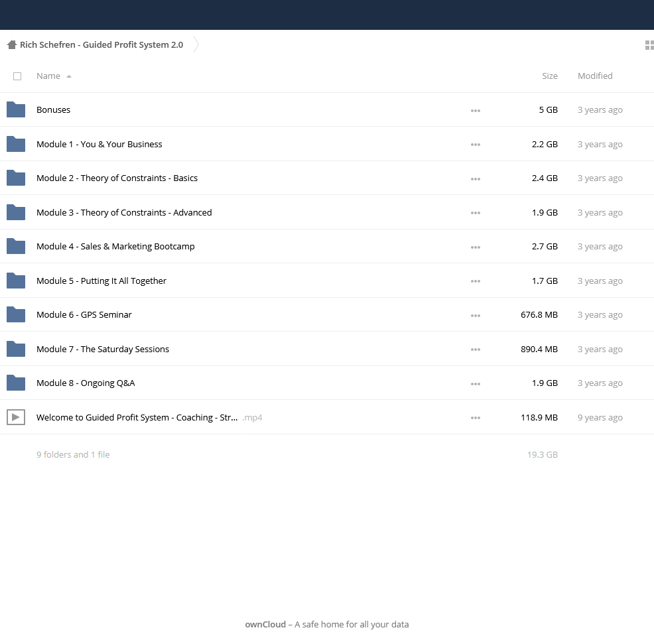Open more actions for Module 4
Screen dimensions: 654x644
(x=476, y=247)
